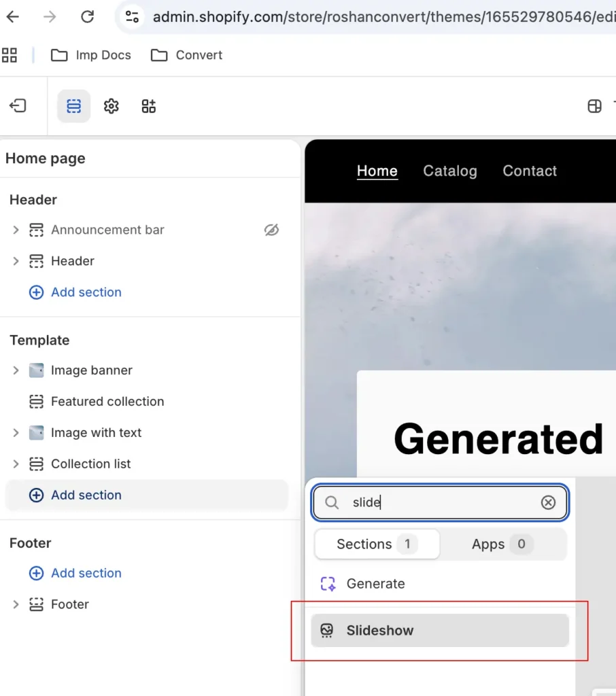Expand the Image banner section
This screenshot has width=616, height=696.
click(x=16, y=370)
